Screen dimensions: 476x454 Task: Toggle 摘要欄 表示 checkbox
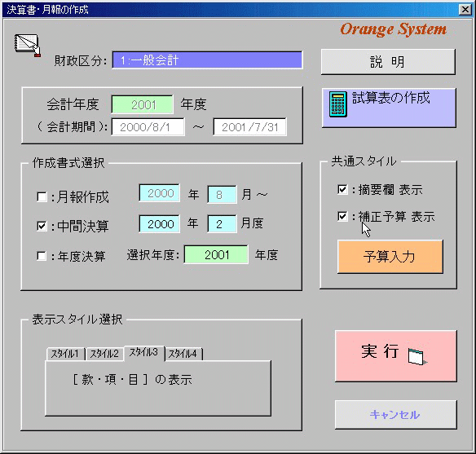342,189
